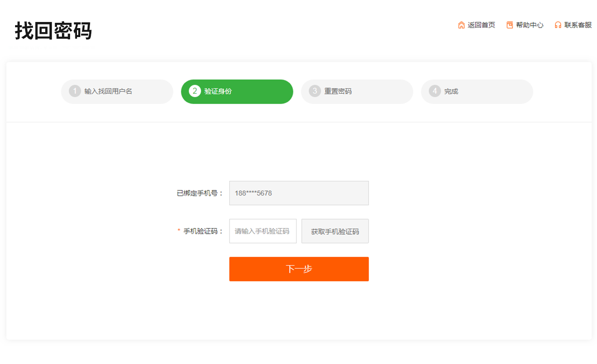Go back via the 返回首页 text link
The image size is (597, 364).
(481, 25)
